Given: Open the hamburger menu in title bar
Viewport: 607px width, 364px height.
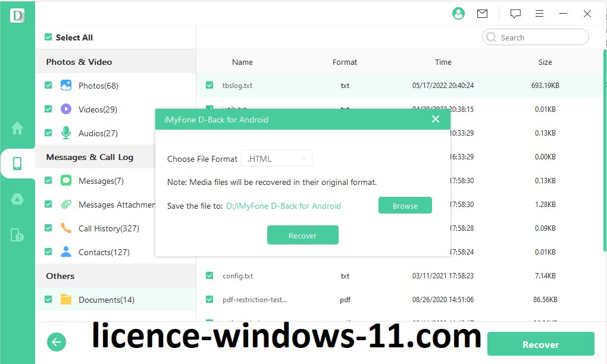Looking at the screenshot, I should [x=539, y=14].
